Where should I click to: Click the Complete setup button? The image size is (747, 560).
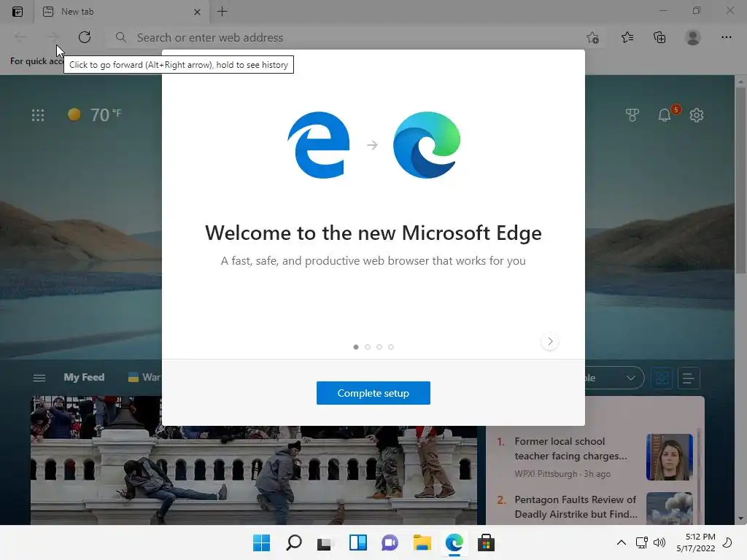point(373,393)
